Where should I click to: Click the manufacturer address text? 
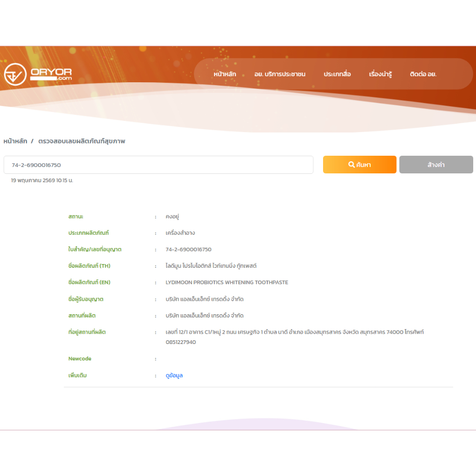point(294,337)
